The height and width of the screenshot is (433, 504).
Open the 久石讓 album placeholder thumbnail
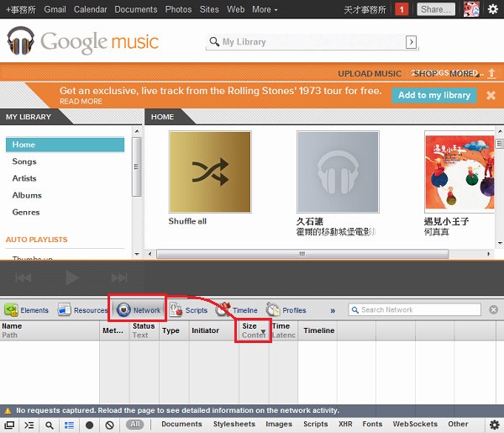[338, 172]
